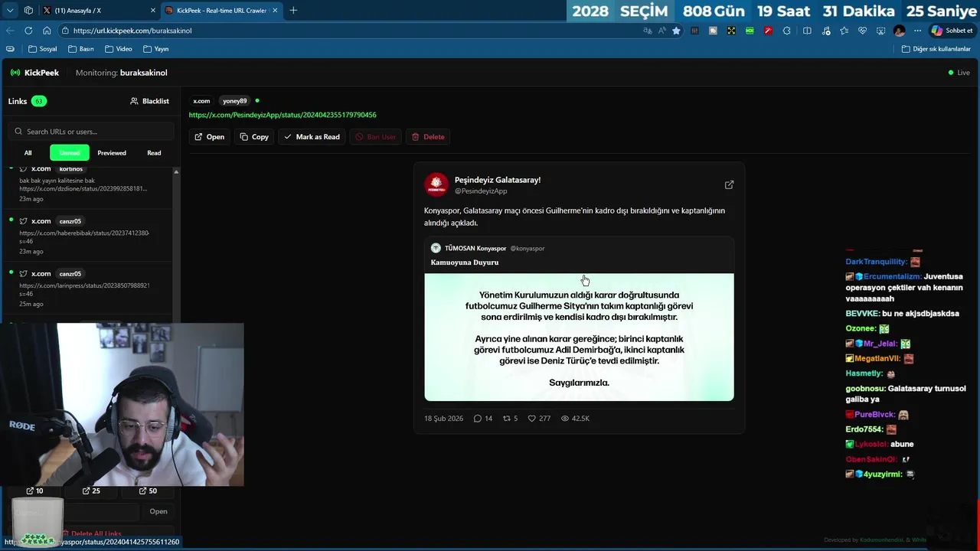
Task: Go back to the previous page
Action: (x=10, y=31)
